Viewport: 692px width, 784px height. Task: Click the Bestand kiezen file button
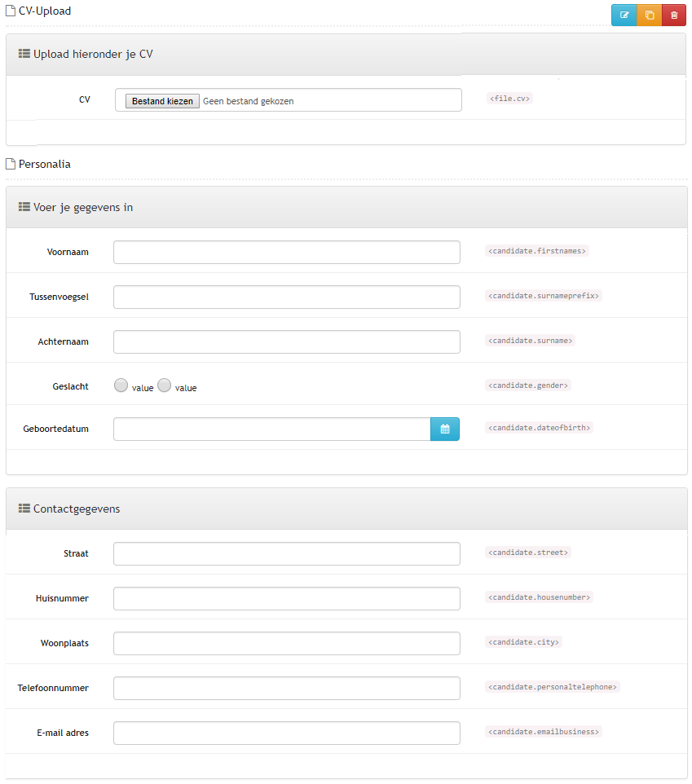pyautogui.click(x=162, y=101)
